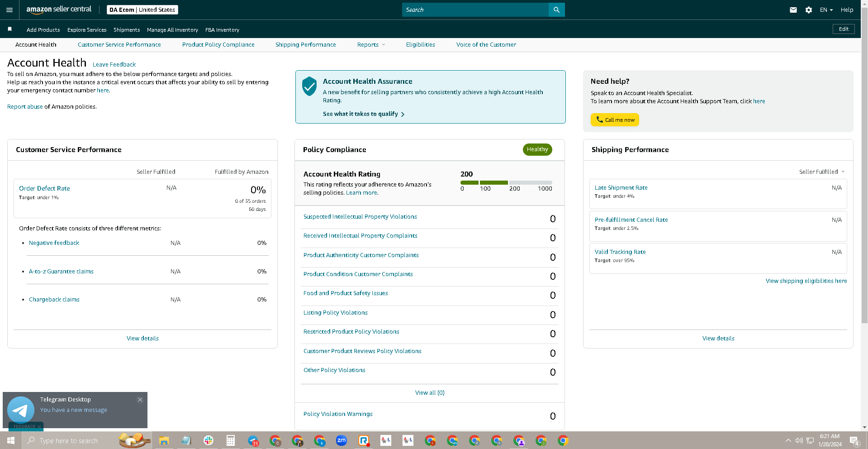Click Add Products in the favorites bar
Viewport: 868px width, 449px height.
coord(43,30)
